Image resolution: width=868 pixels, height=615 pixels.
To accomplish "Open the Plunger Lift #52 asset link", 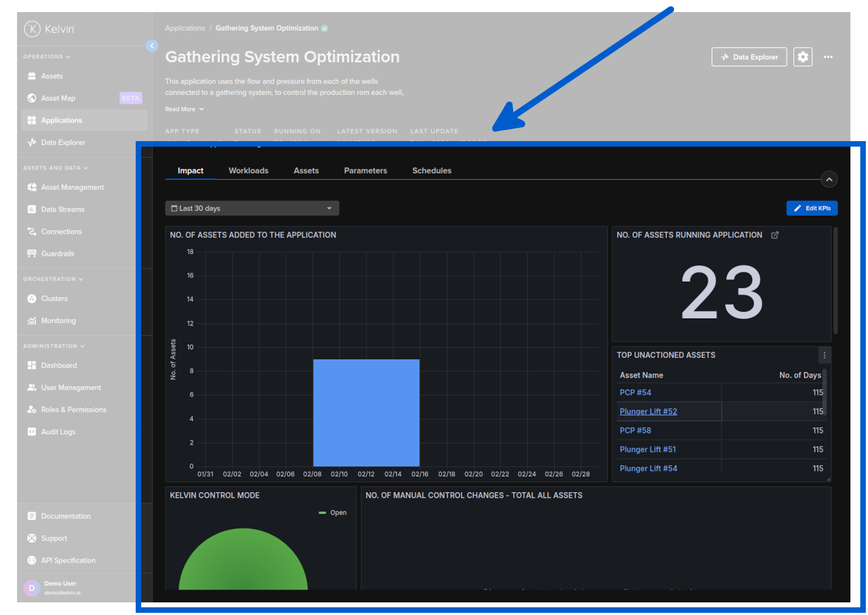I will coord(648,412).
